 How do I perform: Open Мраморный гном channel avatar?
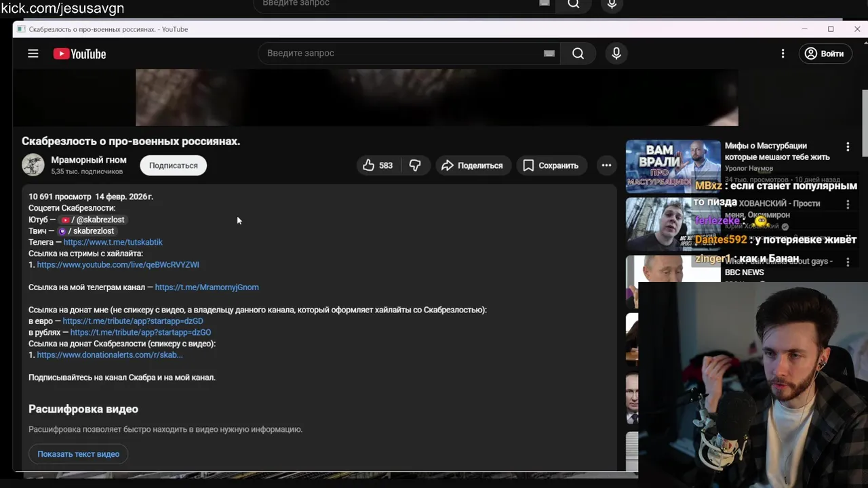(33, 165)
